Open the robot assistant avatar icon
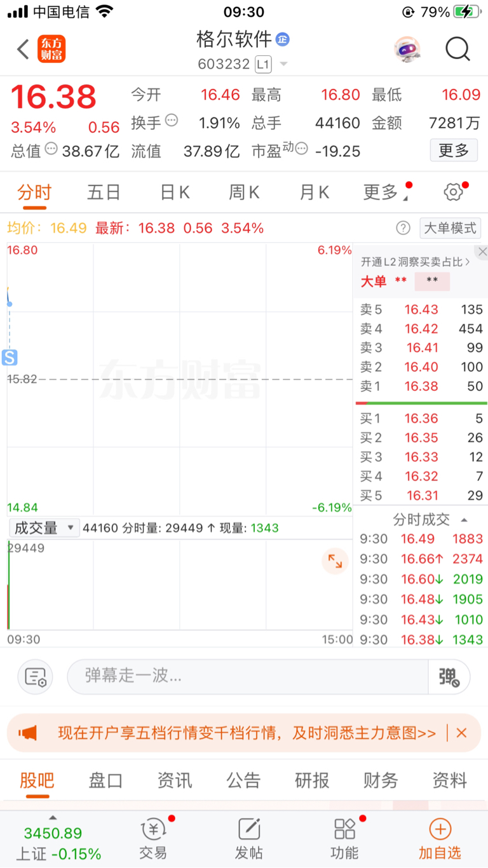 407,49
